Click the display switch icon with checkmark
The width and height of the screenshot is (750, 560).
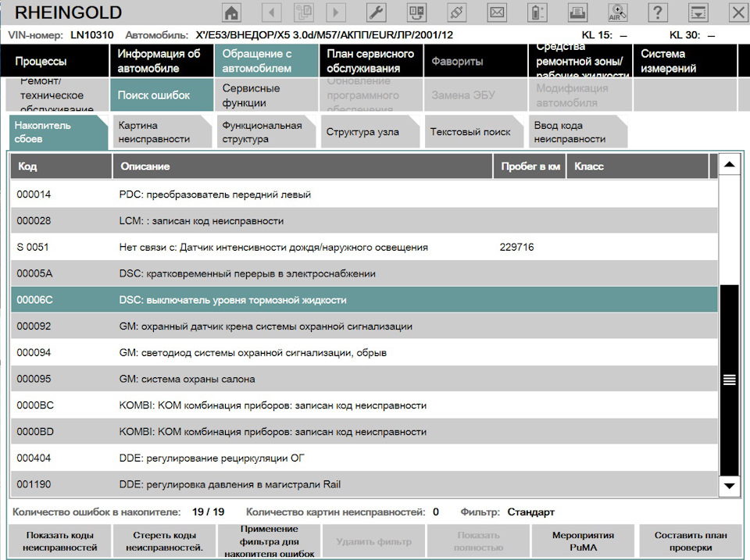pos(416,12)
